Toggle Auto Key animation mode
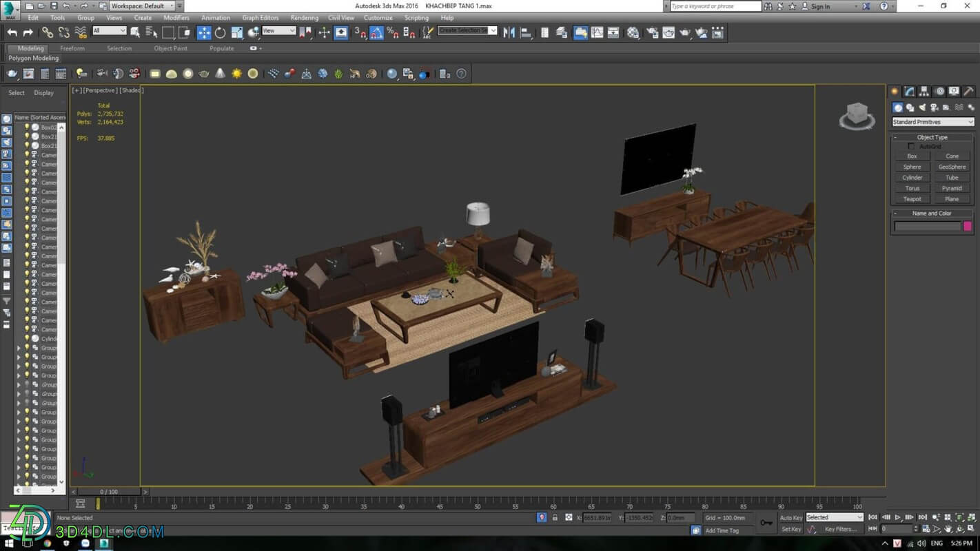Image resolution: width=980 pixels, height=551 pixels. (790, 517)
